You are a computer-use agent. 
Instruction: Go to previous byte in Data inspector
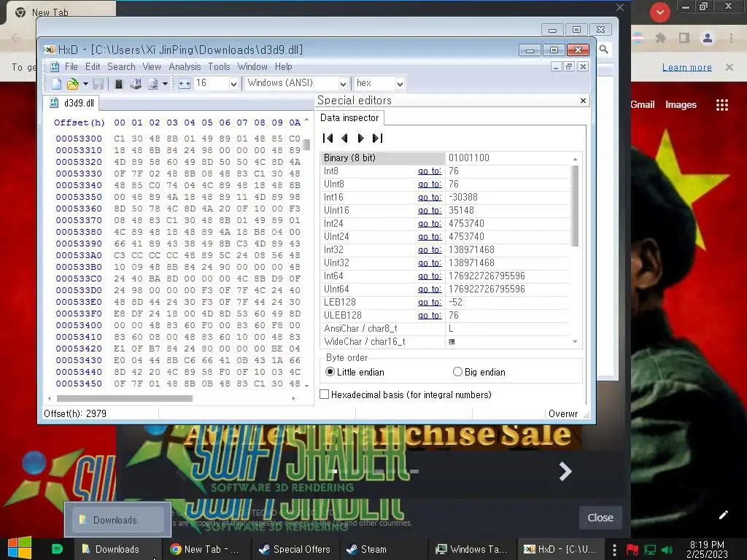coord(344,138)
